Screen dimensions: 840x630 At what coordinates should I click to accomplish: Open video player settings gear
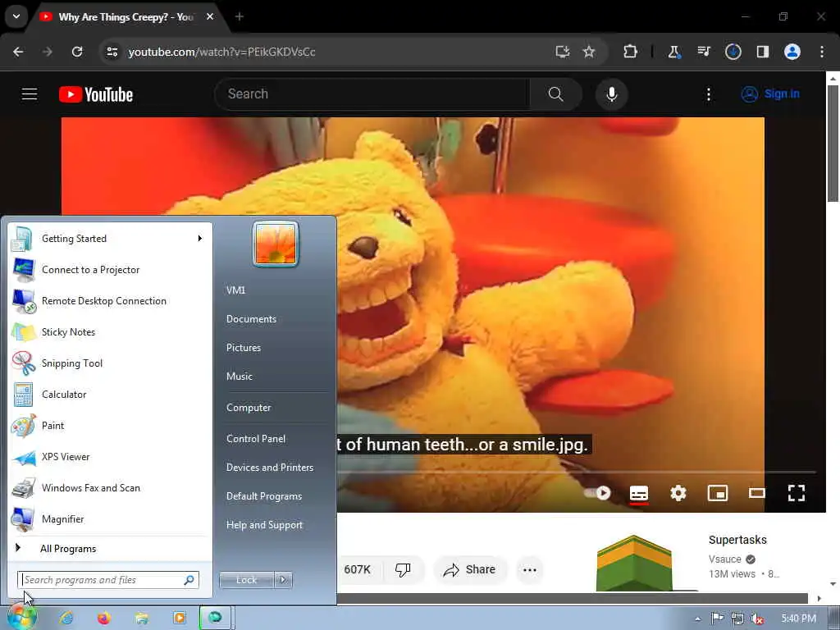click(678, 493)
